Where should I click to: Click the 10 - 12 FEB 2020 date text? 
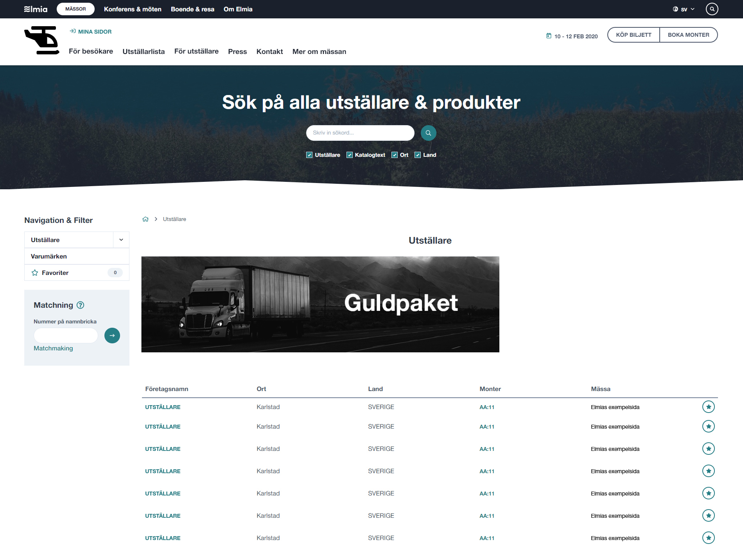[x=576, y=36]
